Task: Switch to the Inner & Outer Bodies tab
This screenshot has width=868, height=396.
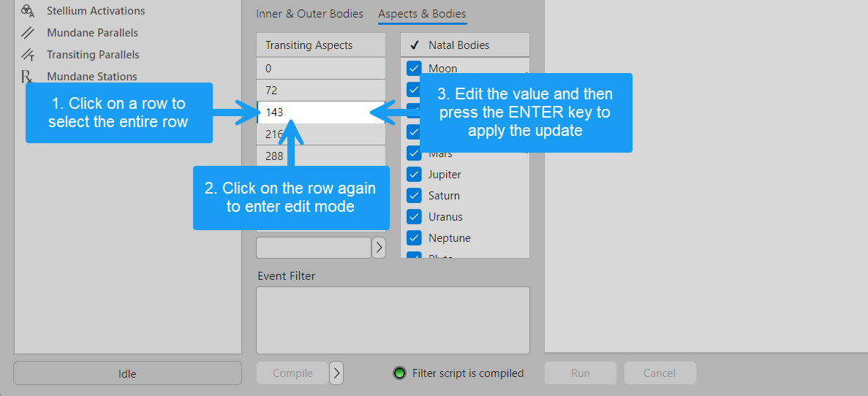Action: click(x=309, y=14)
